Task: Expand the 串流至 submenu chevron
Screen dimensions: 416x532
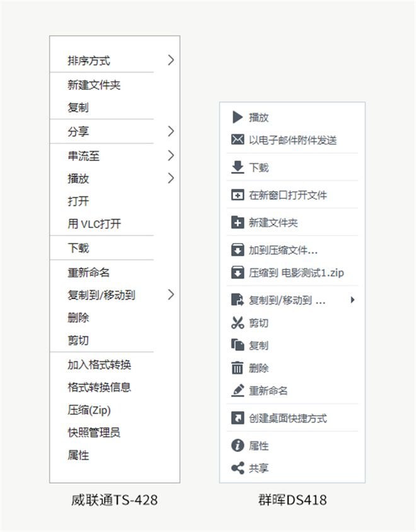Action: 171,156
